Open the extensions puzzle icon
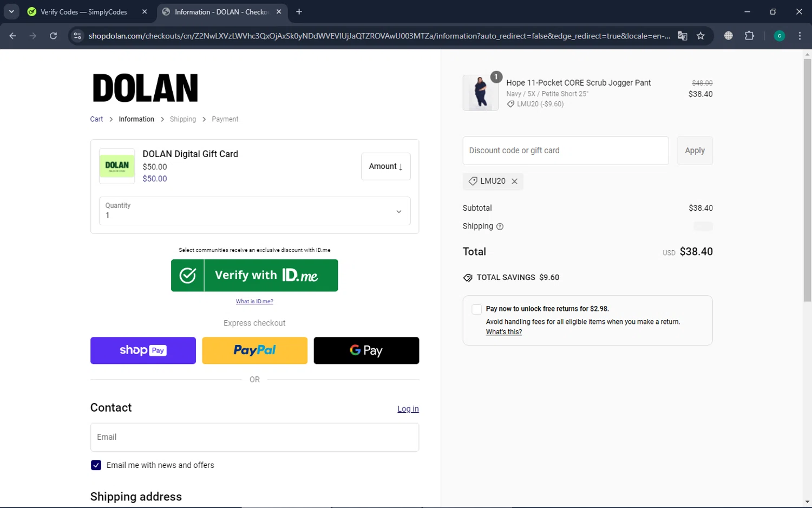This screenshot has width=812, height=508. 749,36
